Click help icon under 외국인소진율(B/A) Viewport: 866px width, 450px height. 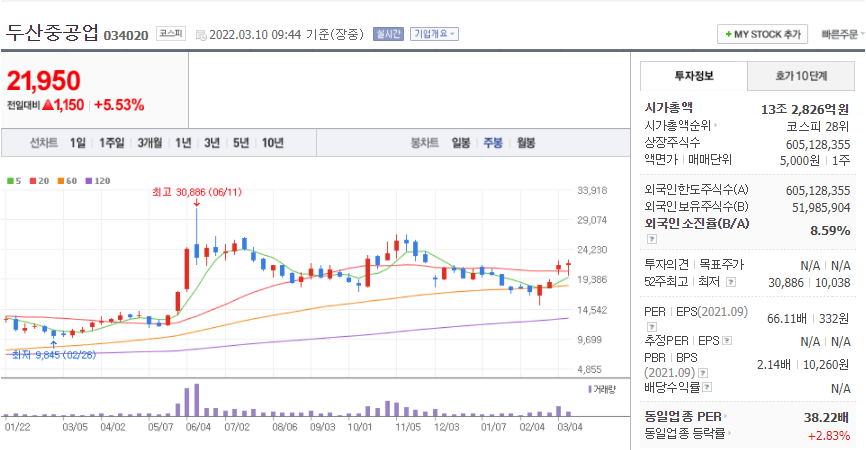(x=652, y=239)
